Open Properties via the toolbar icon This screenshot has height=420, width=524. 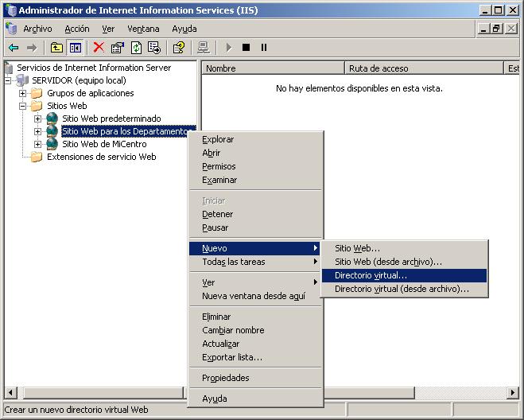pos(118,48)
